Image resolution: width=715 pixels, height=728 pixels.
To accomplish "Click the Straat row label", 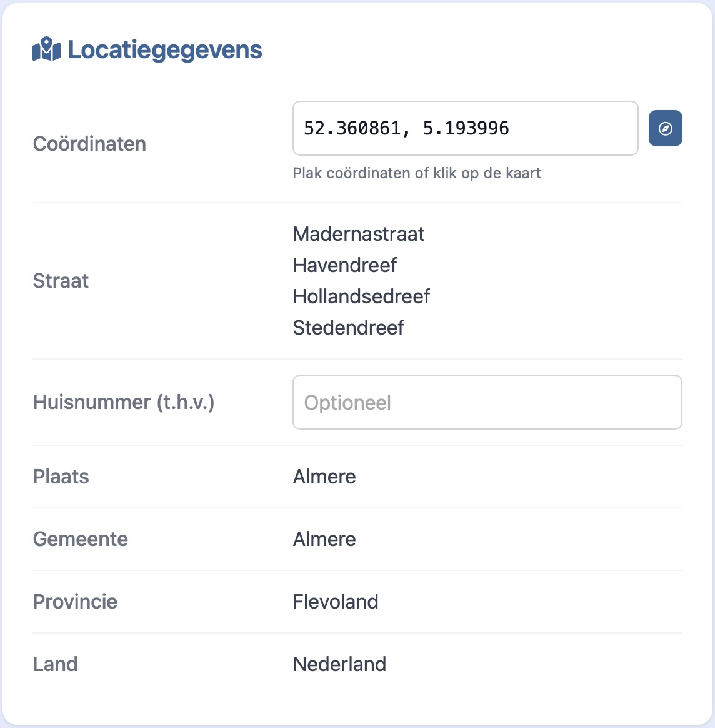I will pyautogui.click(x=61, y=281).
